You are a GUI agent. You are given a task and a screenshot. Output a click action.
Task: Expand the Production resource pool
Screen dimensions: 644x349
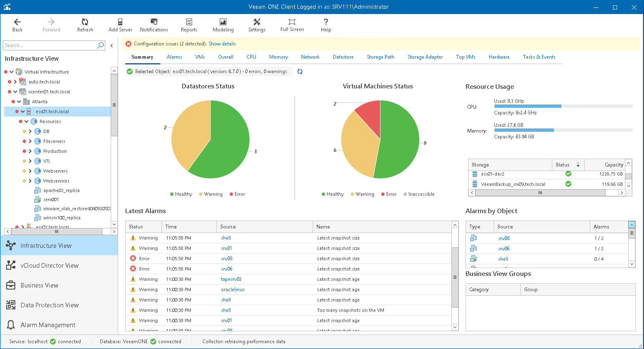pos(30,151)
